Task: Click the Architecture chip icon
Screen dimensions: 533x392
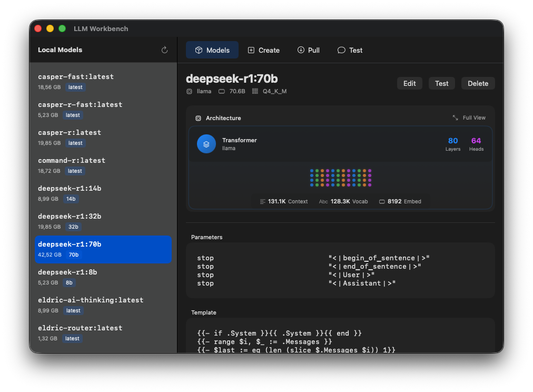Action: (199, 119)
